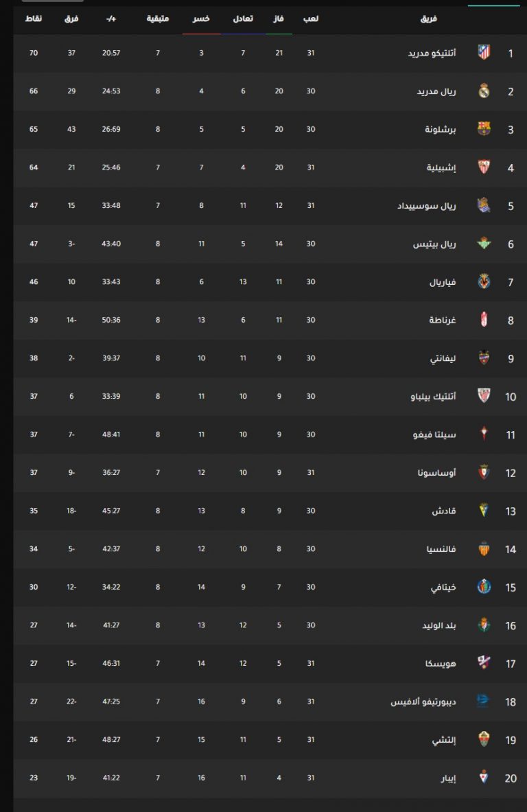The height and width of the screenshot is (812, 527).
Task: Click the Real Sociedad club crest
Action: (x=484, y=205)
